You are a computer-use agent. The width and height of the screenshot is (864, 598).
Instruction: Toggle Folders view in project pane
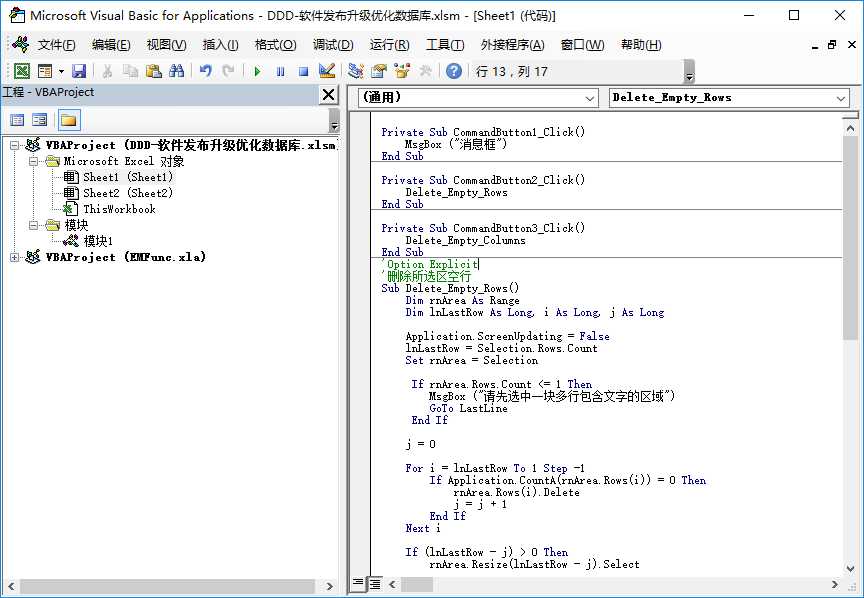(69, 120)
